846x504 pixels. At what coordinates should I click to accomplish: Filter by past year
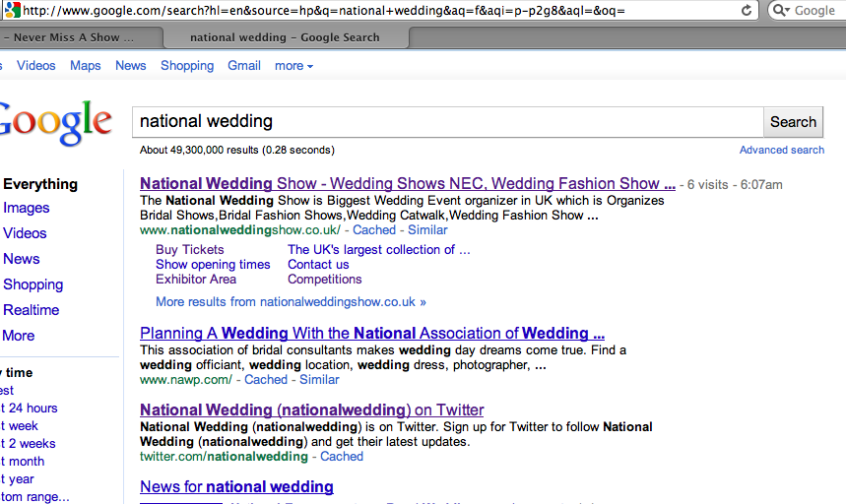click(x=18, y=479)
